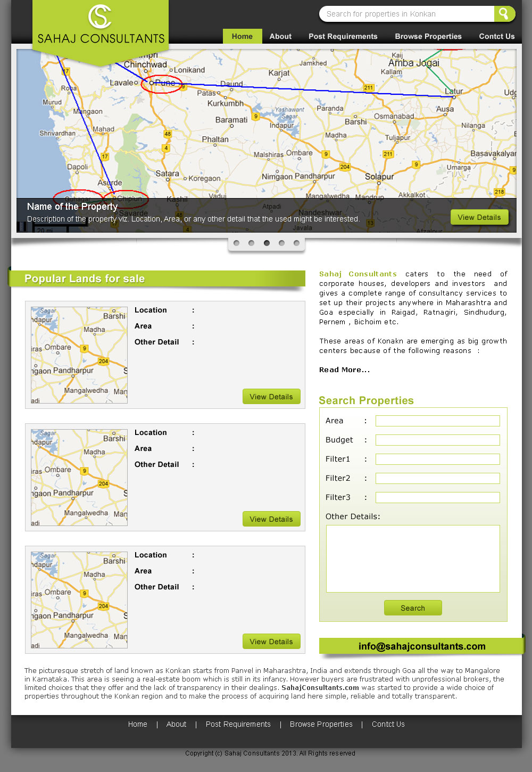Click the About link in footer

(x=176, y=725)
